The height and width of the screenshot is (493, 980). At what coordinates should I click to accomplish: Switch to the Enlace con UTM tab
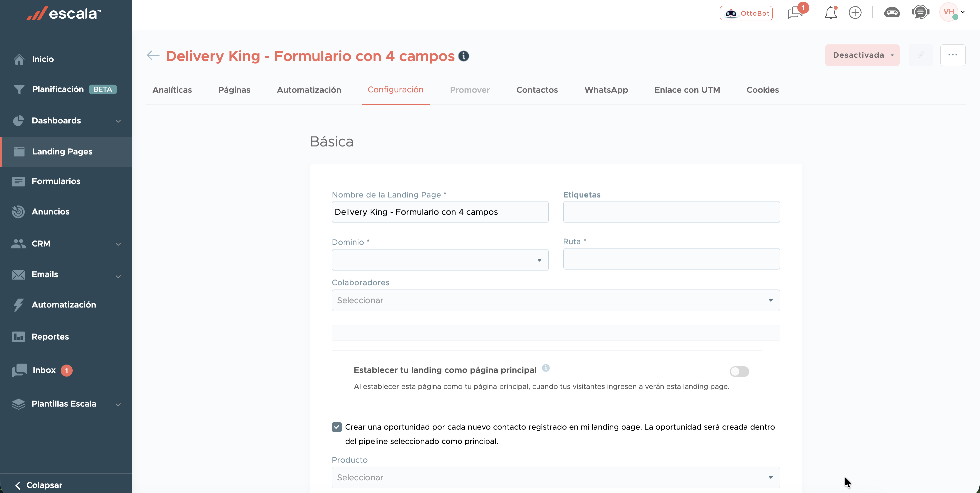click(687, 90)
